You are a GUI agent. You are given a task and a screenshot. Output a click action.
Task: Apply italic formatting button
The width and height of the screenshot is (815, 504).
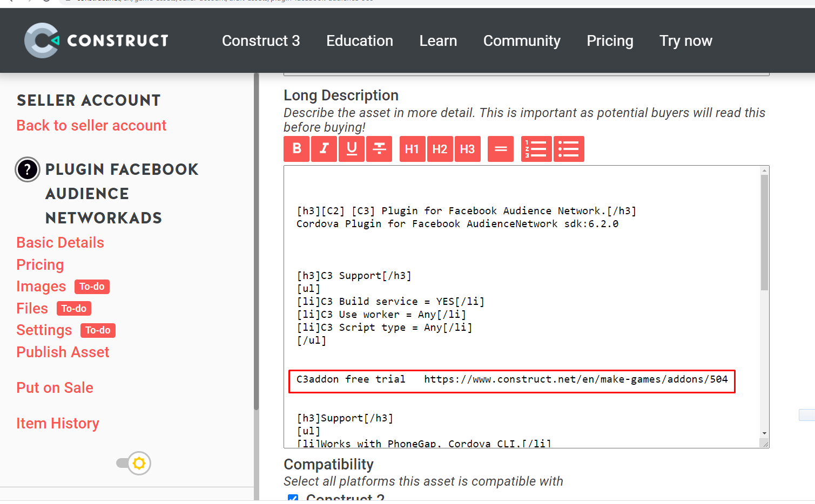324,149
